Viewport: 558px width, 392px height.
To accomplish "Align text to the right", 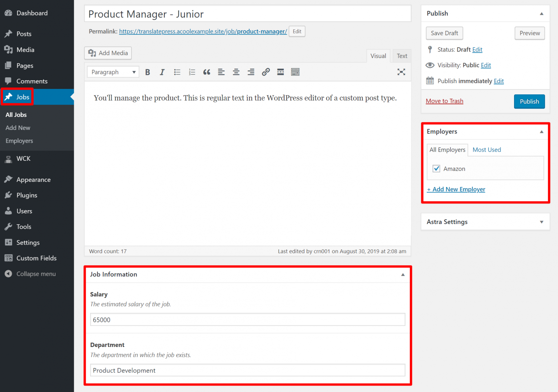I will (x=251, y=72).
